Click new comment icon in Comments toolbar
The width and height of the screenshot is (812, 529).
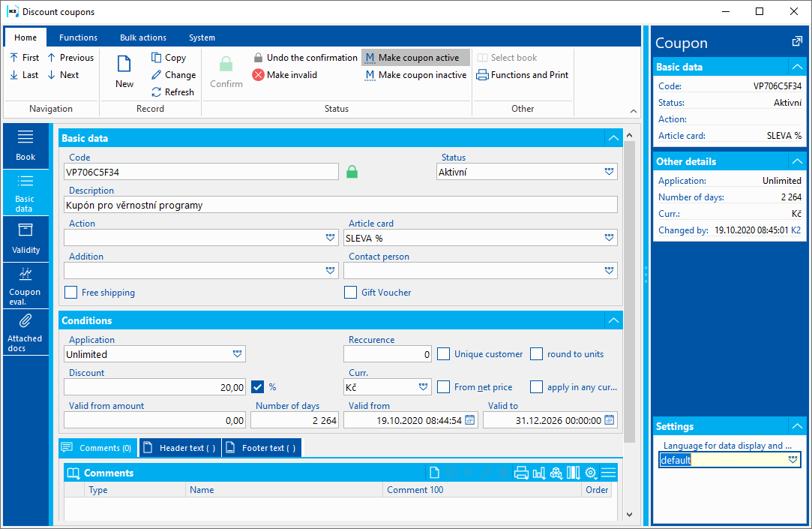coord(434,473)
